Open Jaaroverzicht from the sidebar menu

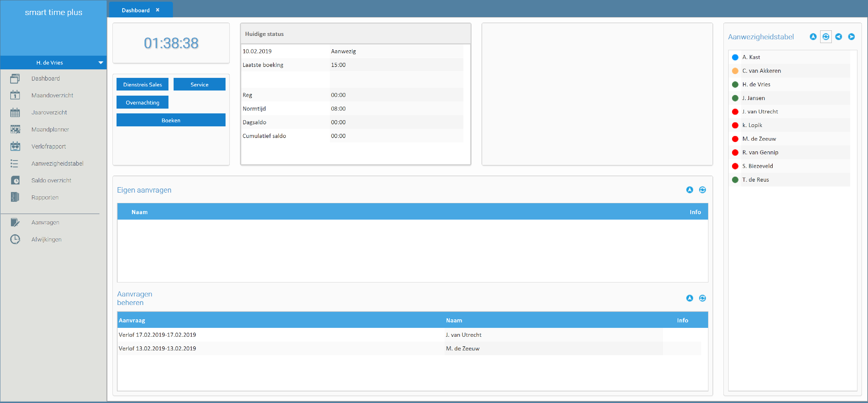(x=49, y=112)
